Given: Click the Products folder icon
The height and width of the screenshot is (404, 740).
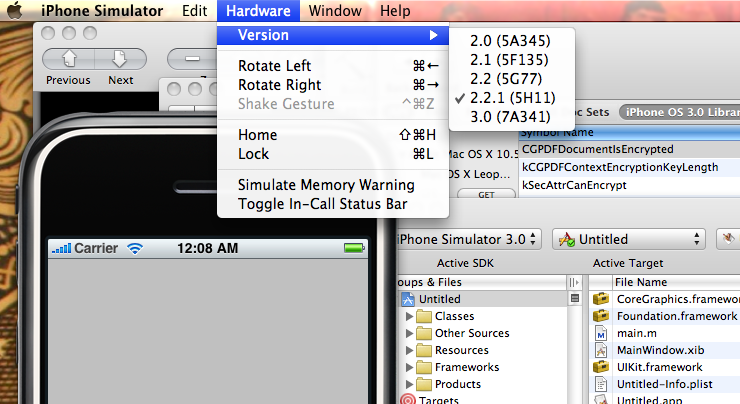Looking at the screenshot, I should (x=424, y=384).
